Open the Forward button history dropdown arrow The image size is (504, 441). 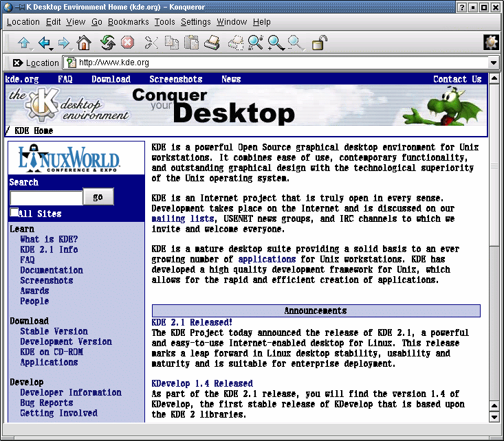[x=71, y=49]
